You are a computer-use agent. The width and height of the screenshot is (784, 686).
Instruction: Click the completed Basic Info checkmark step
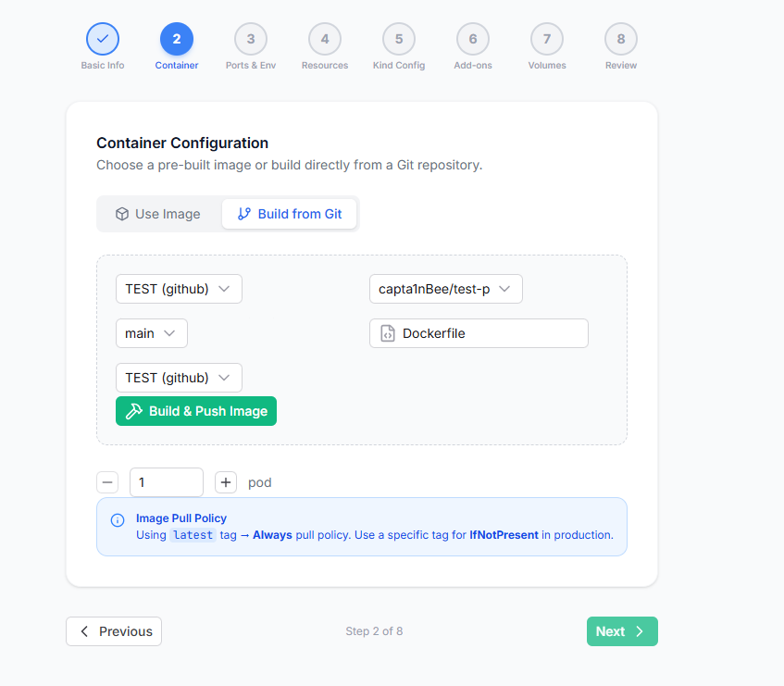pos(103,39)
